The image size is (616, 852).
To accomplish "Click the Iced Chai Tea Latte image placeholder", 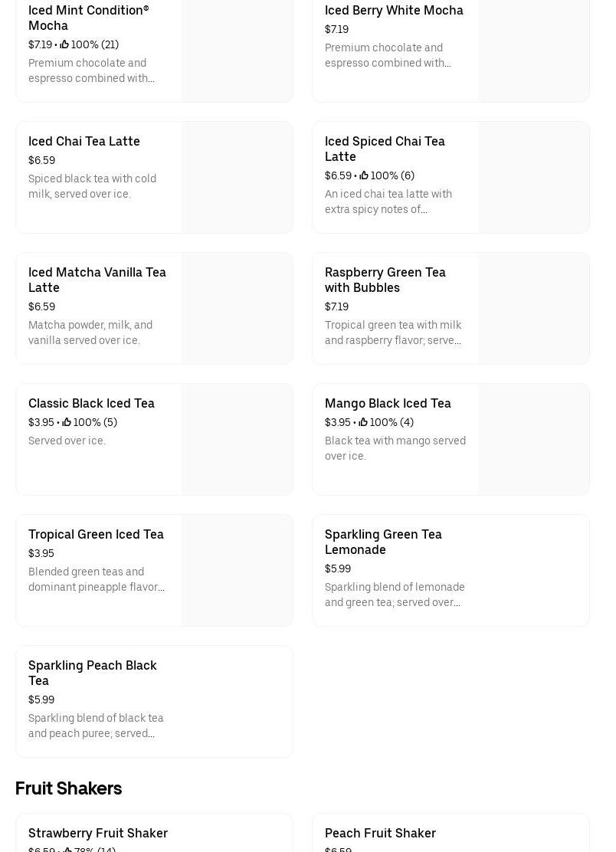I will [x=237, y=177].
